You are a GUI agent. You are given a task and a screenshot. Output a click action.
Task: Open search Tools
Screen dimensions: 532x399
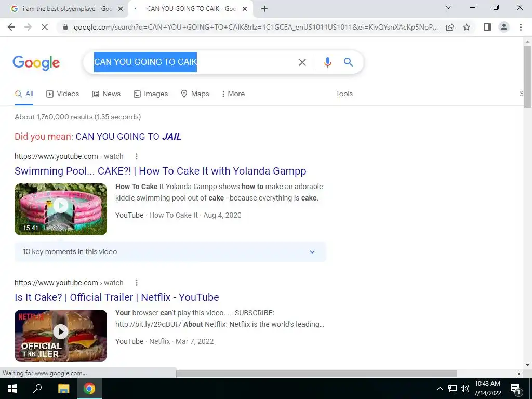coord(344,94)
